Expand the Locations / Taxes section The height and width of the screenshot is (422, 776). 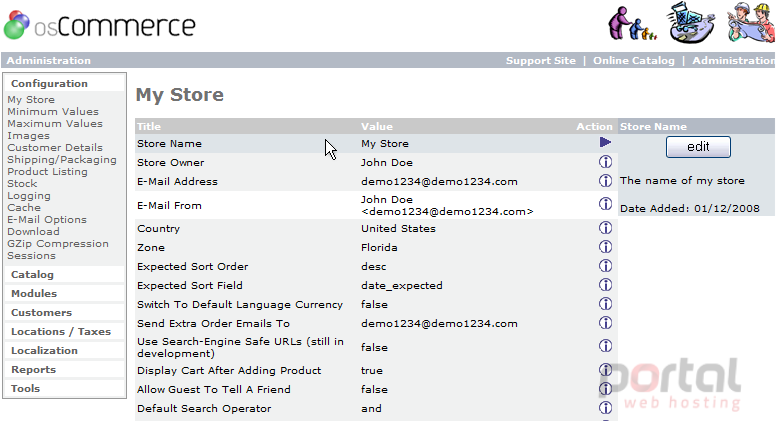[x=61, y=331]
